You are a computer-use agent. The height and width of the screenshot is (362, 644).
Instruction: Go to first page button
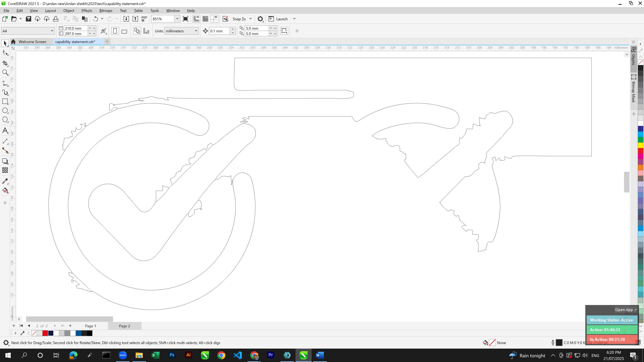tap(21, 326)
